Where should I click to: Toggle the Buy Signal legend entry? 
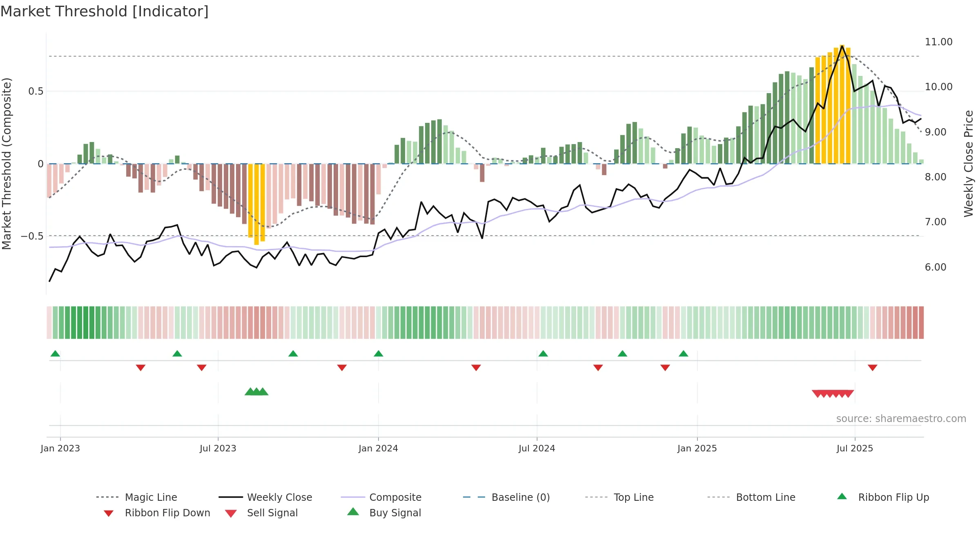(x=384, y=513)
